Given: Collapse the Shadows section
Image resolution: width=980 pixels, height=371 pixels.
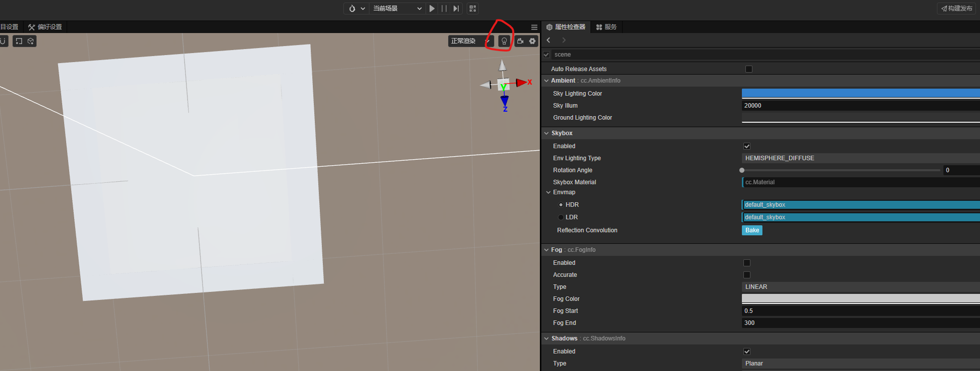Looking at the screenshot, I should coord(546,338).
